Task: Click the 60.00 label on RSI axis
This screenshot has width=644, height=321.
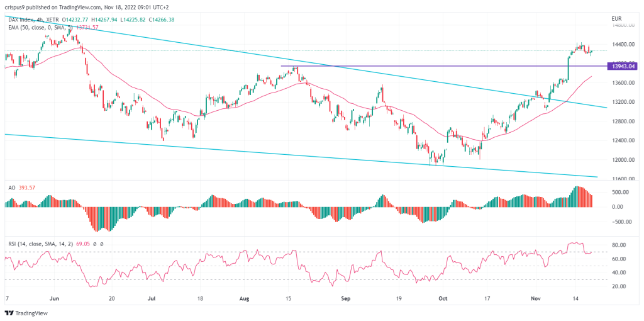Action: click(x=619, y=259)
